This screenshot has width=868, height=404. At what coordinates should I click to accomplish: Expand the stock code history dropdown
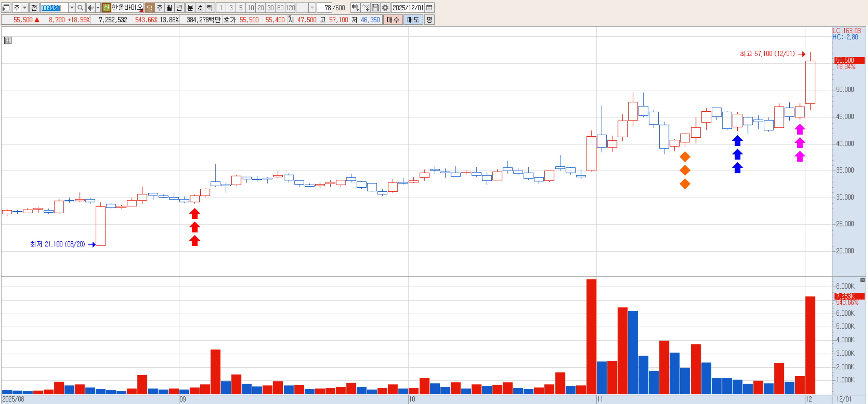[x=72, y=8]
